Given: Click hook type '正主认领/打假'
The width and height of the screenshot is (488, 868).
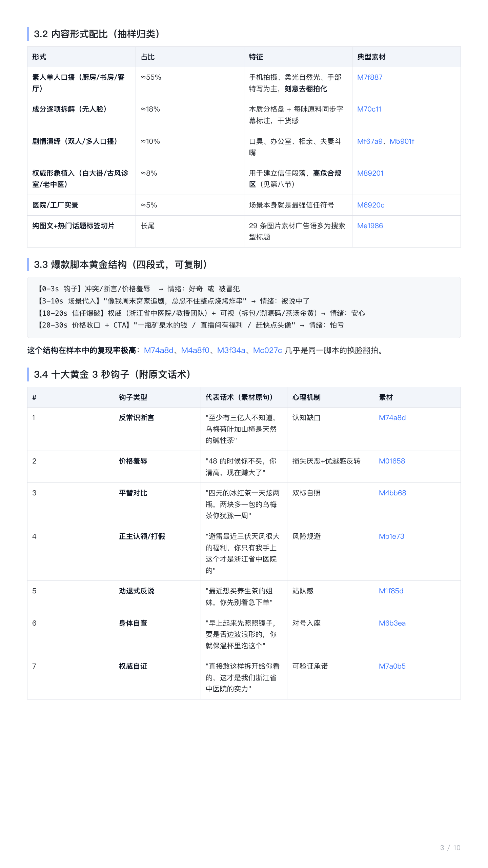Looking at the screenshot, I should (142, 536).
